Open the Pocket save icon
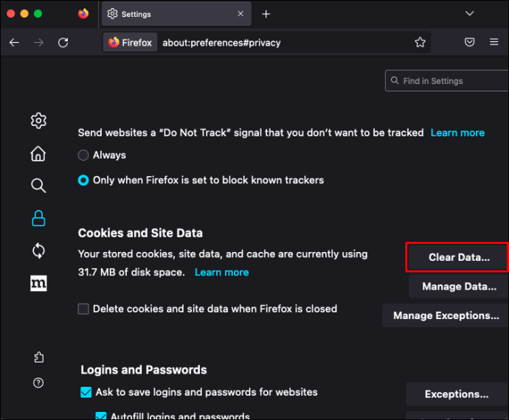 469,43
